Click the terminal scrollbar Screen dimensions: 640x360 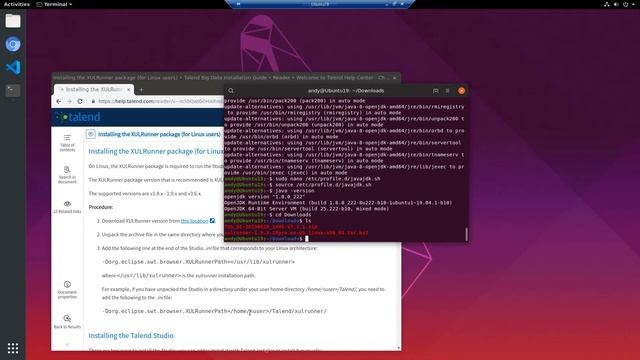467,234
